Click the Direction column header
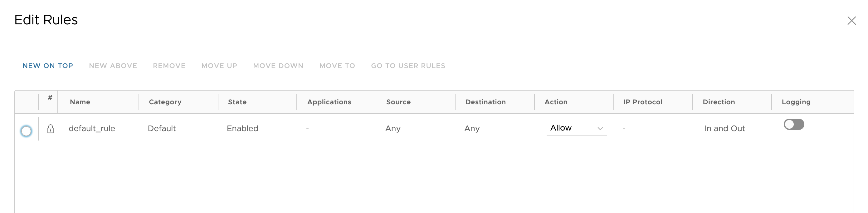Screen dimensions: 868x213 coord(718,102)
